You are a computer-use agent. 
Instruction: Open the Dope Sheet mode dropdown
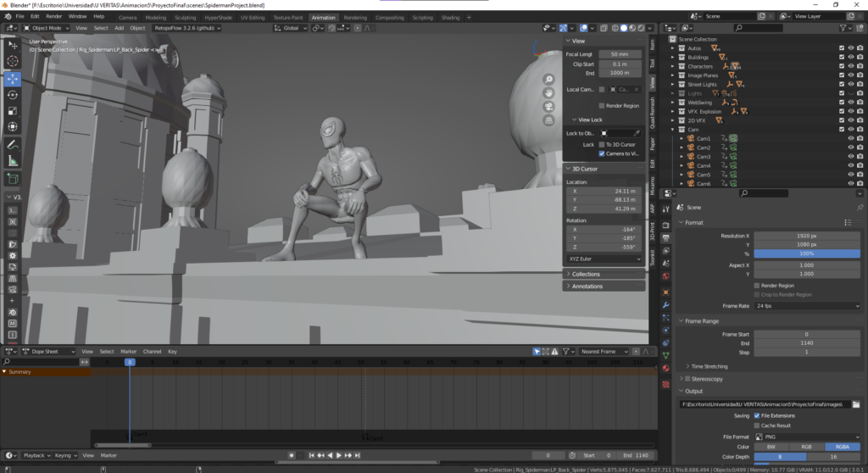[48, 351]
